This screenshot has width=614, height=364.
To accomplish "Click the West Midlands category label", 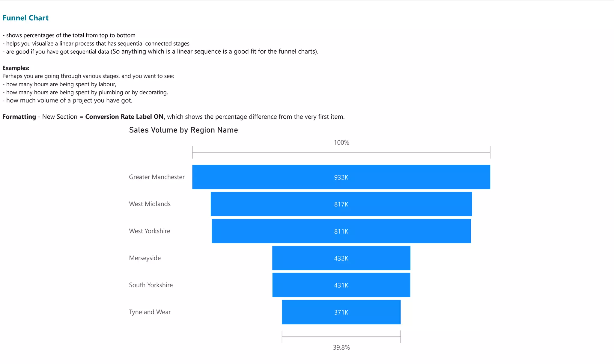I will tap(150, 204).
